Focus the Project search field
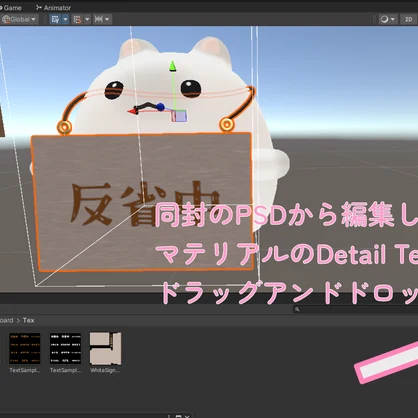418x418 pixels. tap(355, 309)
